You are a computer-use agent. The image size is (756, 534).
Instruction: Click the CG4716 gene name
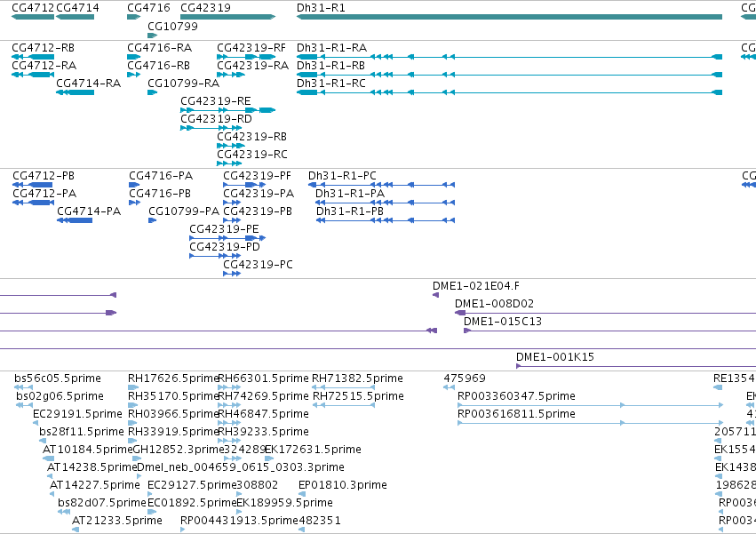148,8
